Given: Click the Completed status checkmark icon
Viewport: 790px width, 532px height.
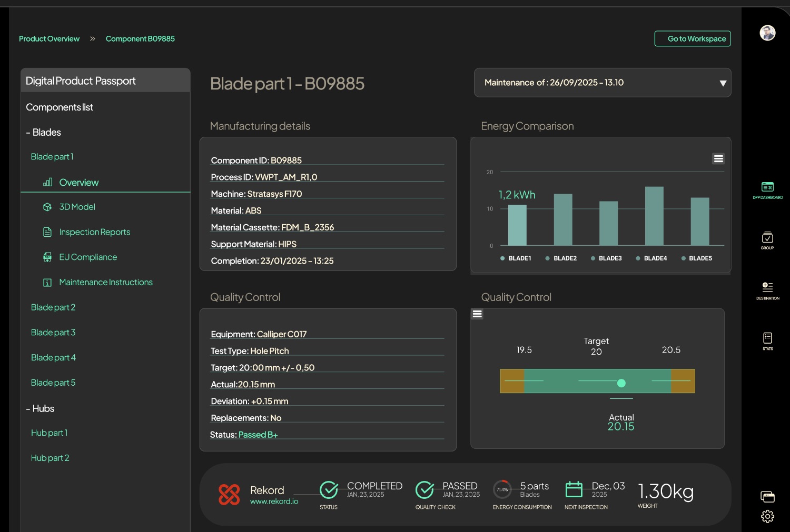Looking at the screenshot, I should 329,489.
